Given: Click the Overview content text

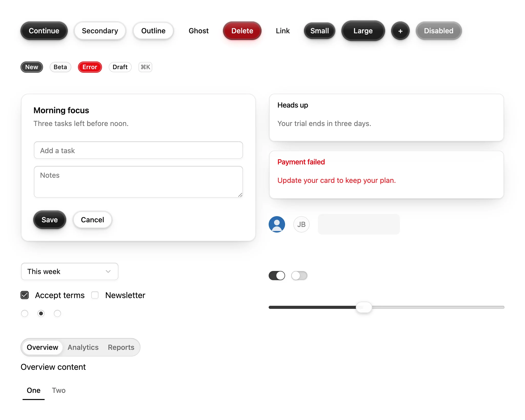Looking at the screenshot, I should tap(53, 367).
